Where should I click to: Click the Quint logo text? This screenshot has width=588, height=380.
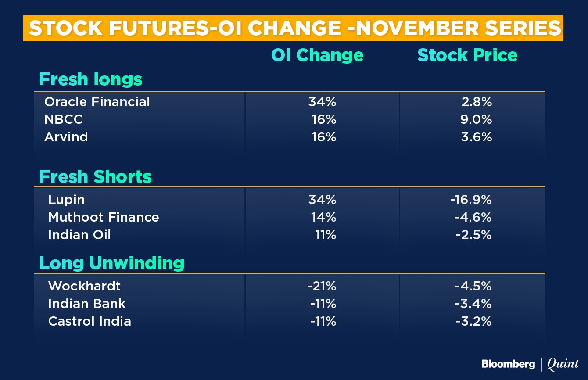563,364
